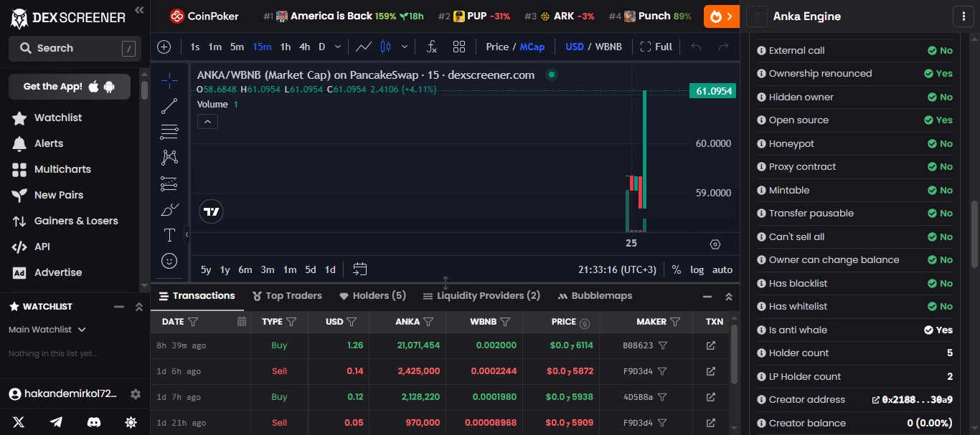Image resolution: width=980 pixels, height=435 pixels.
Task: Add symbol using plus circle icon
Action: pos(164,47)
